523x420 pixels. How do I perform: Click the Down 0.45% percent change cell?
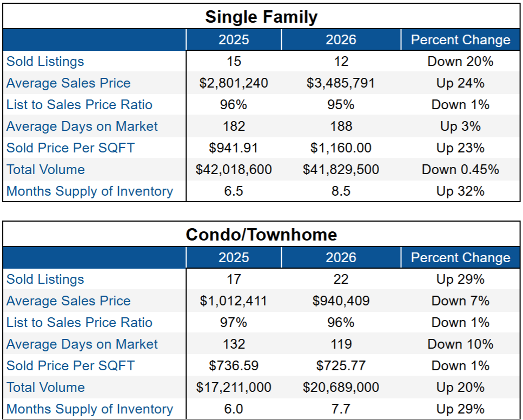460,170
